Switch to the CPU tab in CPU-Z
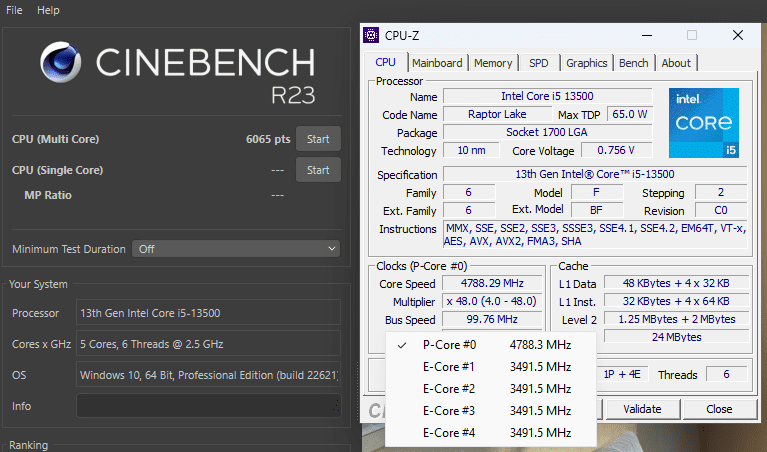767x452 pixels. point(385,63)
